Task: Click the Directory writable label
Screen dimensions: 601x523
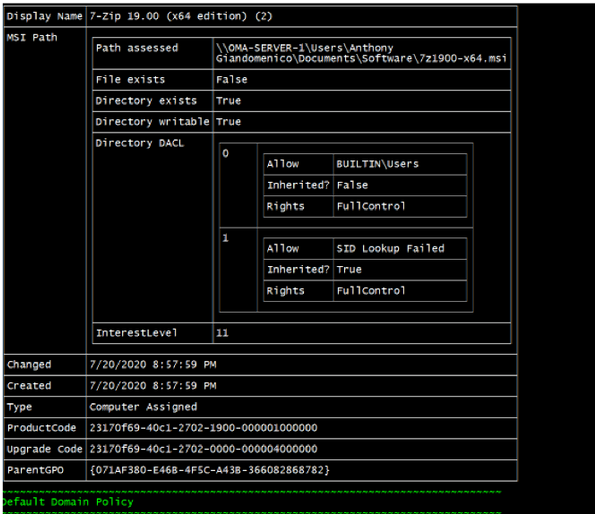Action: click(152, 122)
